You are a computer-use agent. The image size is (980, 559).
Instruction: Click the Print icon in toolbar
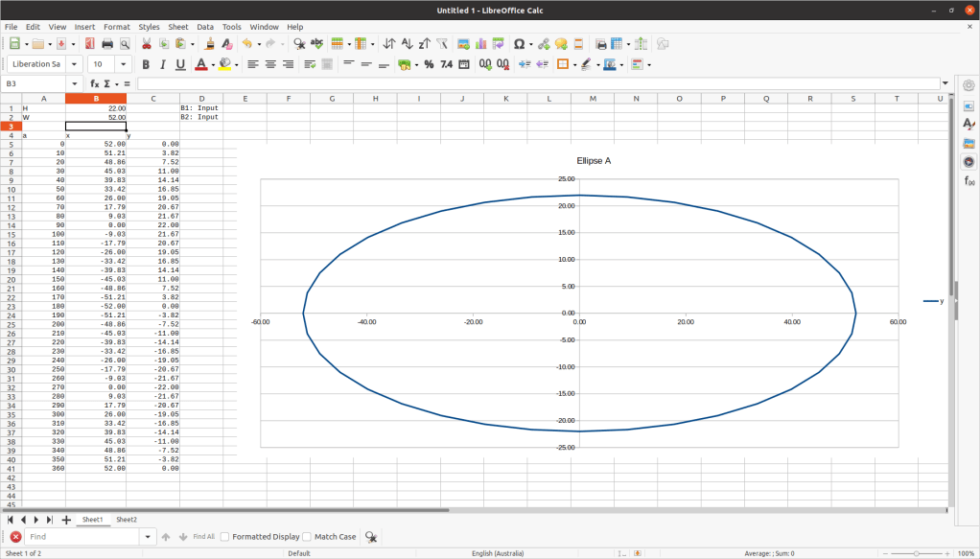107,44
